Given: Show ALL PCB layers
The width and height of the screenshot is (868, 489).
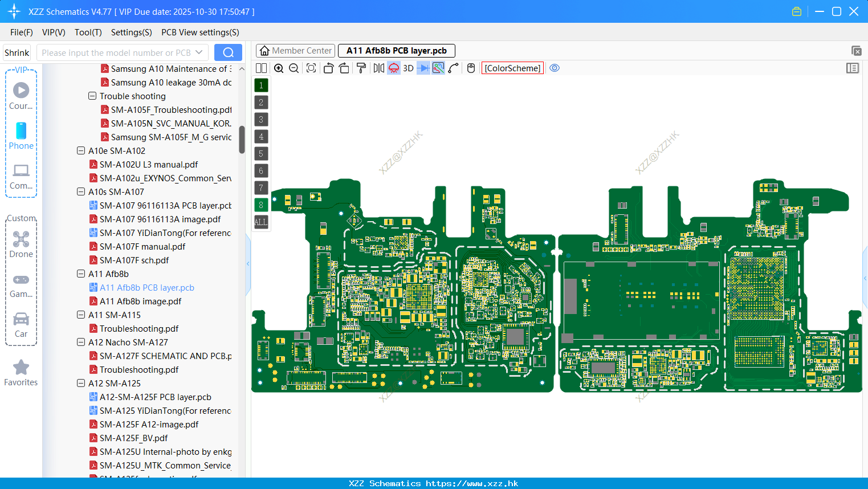Looking at the screenshot, I should coord(261,222).
